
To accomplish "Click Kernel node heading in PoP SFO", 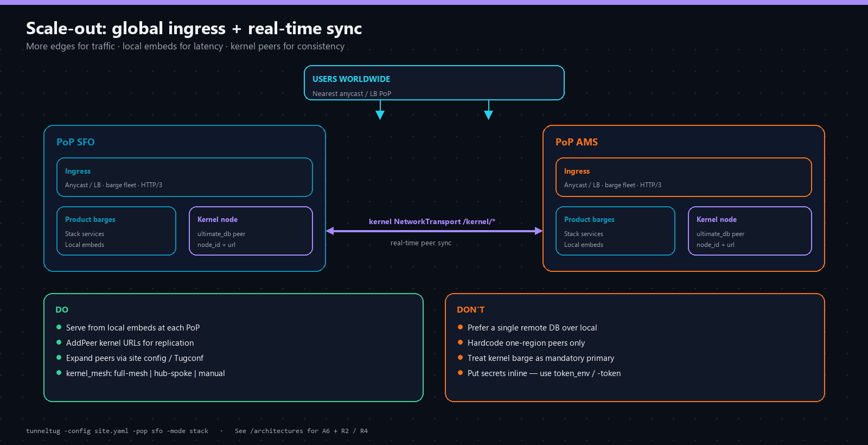I will [x=218, y=220].
